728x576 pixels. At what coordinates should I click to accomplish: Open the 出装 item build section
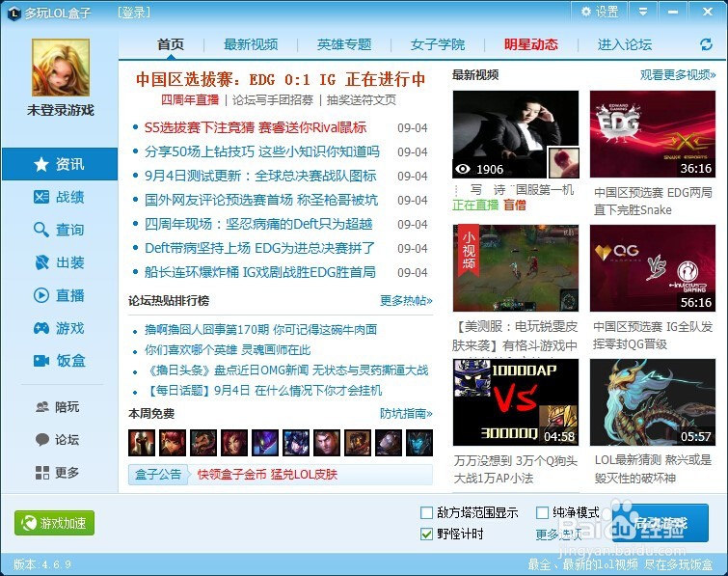point(60,262)
